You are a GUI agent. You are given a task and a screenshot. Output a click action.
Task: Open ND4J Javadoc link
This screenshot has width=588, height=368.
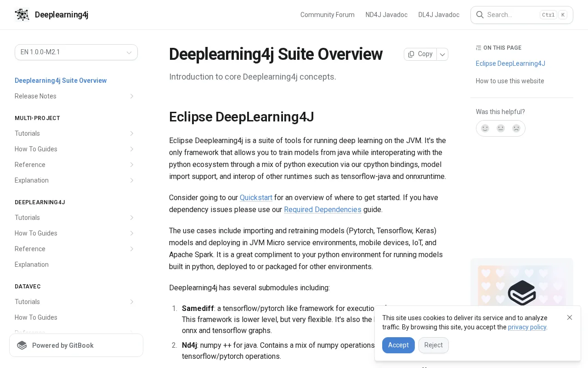pos(386,15)
